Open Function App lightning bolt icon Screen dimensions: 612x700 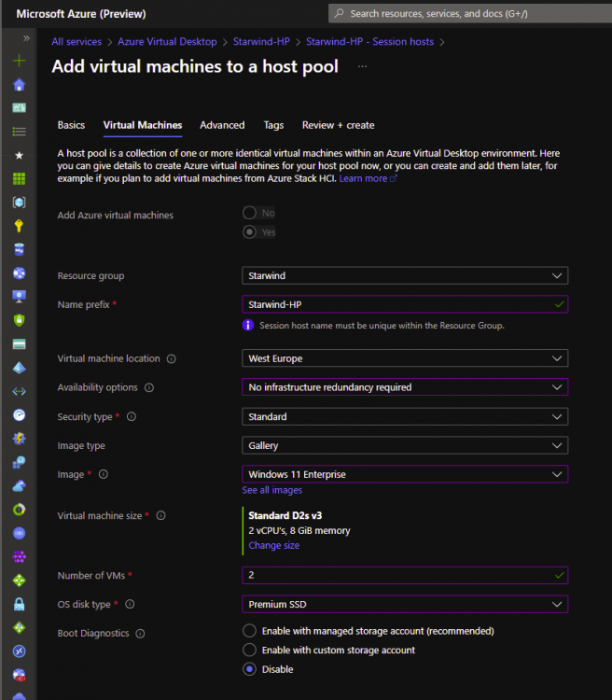click(20, 439)
